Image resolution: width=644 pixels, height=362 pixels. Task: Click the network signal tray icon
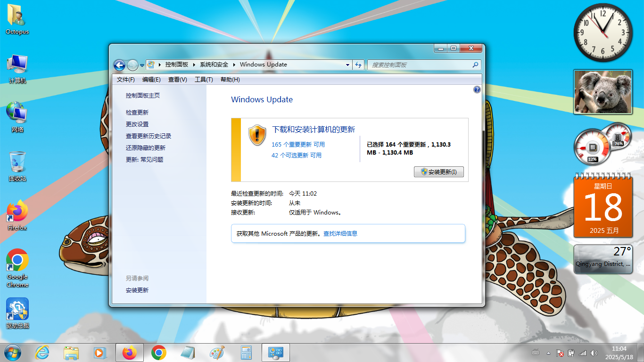(583, 353)
